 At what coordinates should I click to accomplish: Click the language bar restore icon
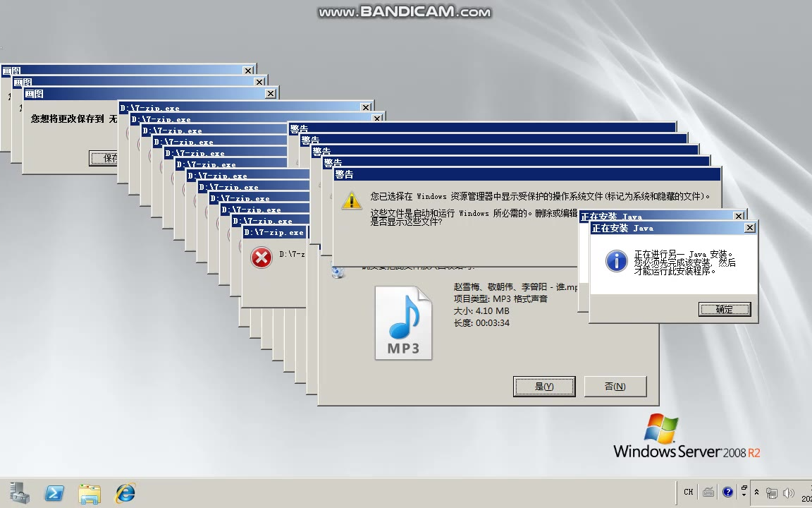tap(744, 488)
